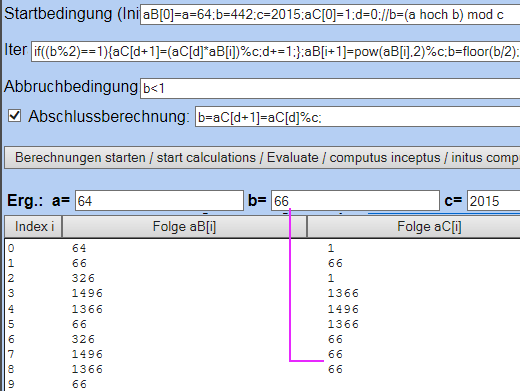Click the result field c= 2015
This screenshot has height=391, width=520.
click(x=494, y=201)
